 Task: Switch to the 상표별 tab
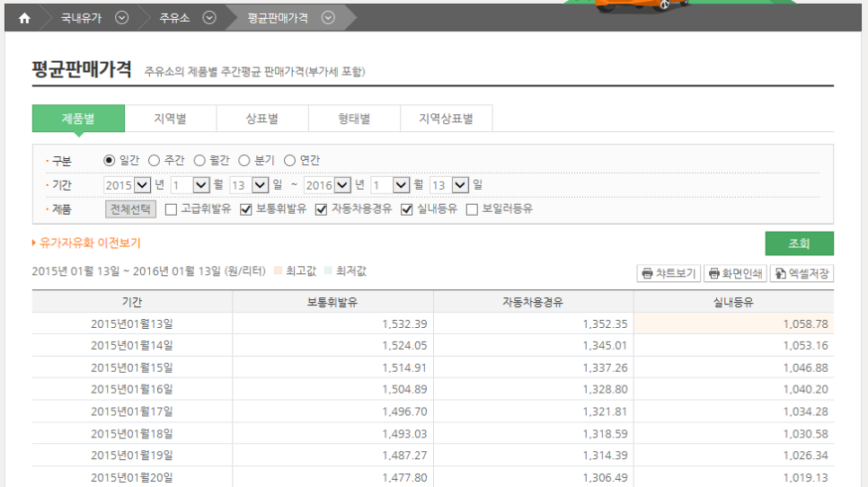[261, 119]
